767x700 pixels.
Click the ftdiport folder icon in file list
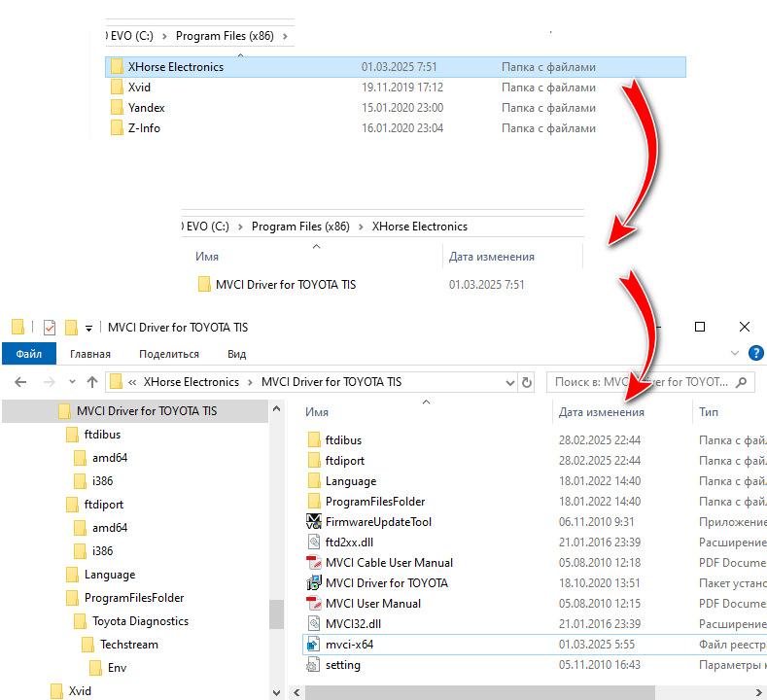click(x=314, y=460)
